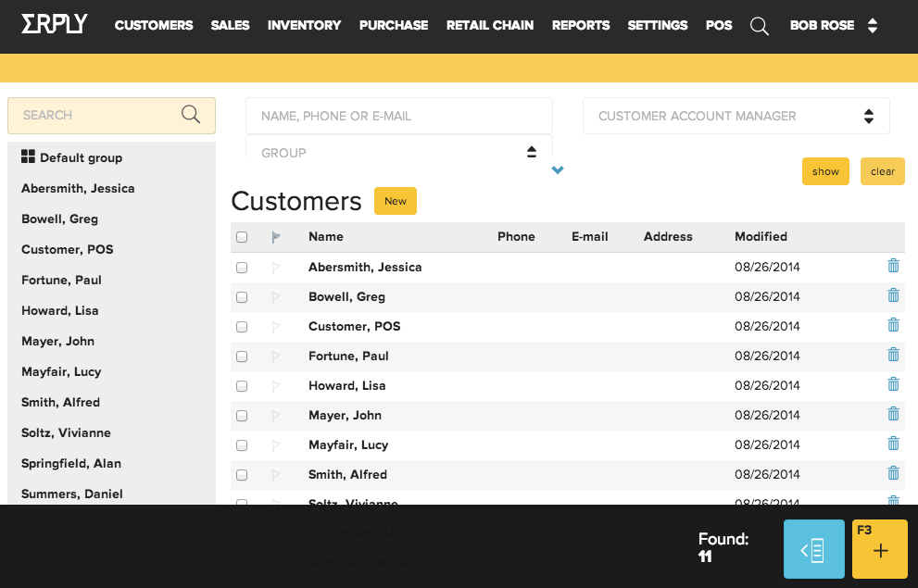Click the magnifier icon in top navigation
Image resolution: width=918 pixels, height=588 pixels.
coord(760,26)
